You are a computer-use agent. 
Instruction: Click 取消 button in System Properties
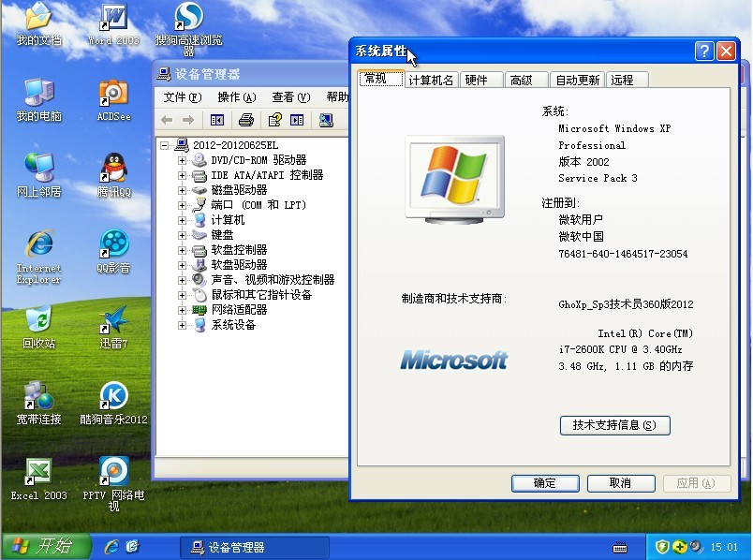[x=620, y=483]
